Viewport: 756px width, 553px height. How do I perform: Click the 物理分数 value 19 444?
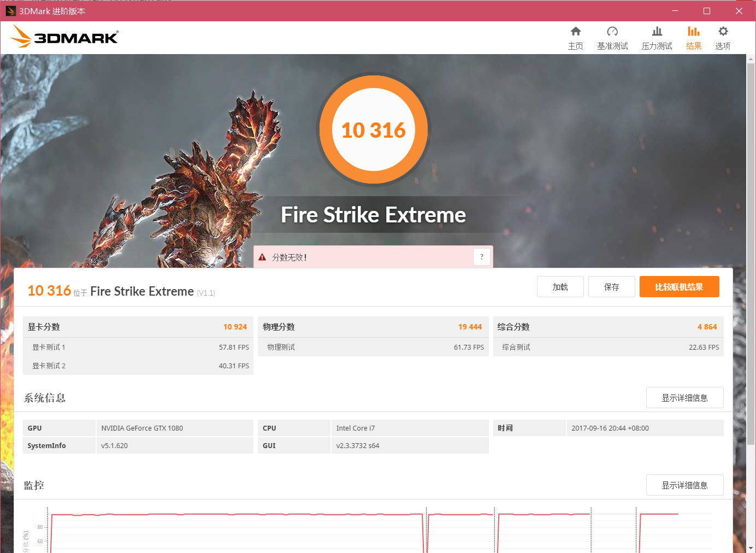tap(470, 327)
